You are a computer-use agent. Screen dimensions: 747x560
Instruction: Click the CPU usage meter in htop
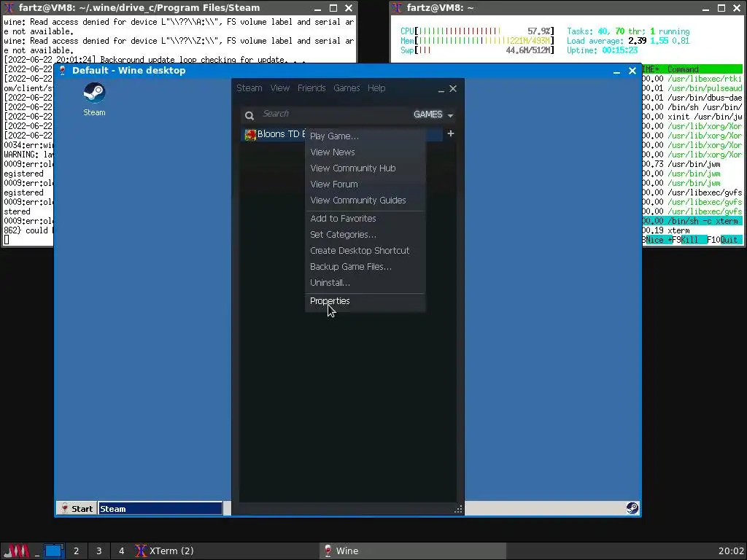(477, 31)
